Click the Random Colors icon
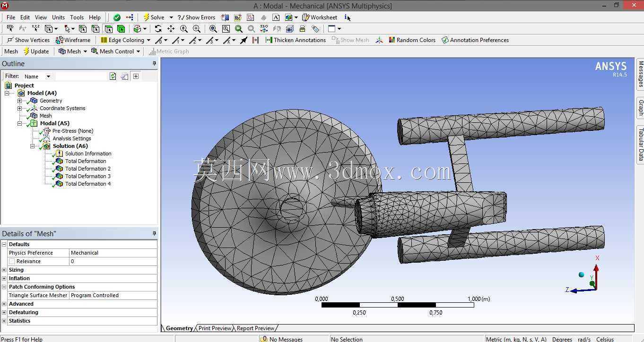 (392, 40)
